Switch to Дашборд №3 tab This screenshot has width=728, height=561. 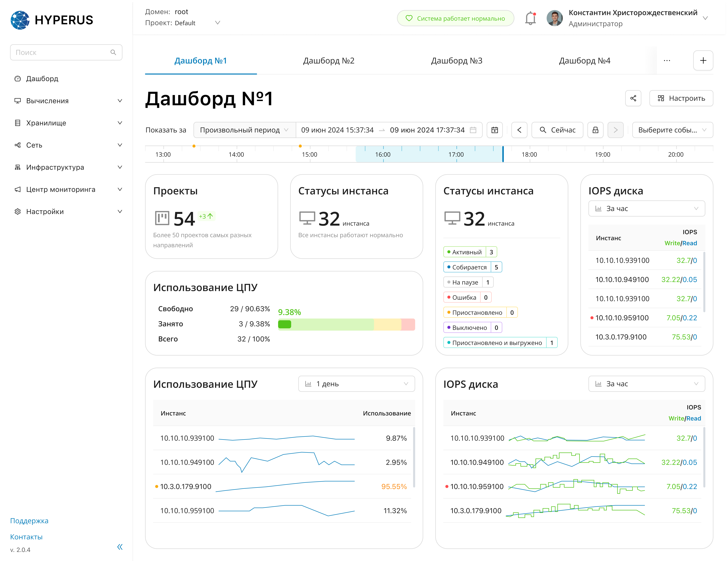click(x=457, y=61)
